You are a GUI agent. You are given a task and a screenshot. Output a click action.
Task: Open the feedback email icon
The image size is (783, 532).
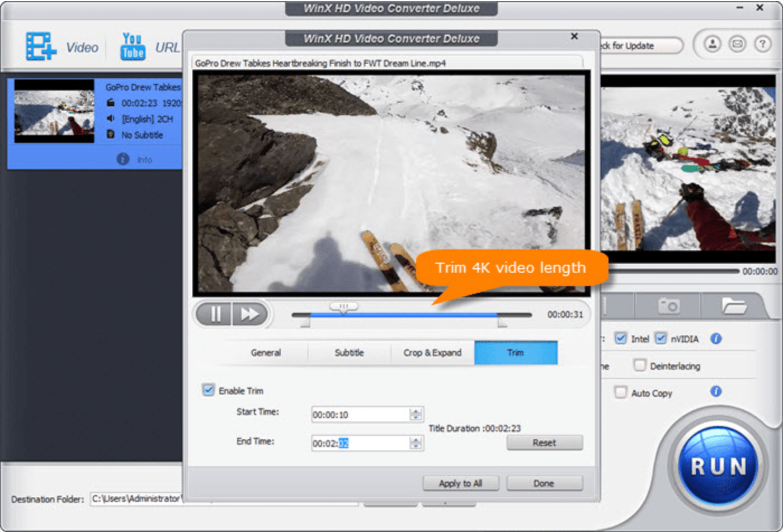[x=737, y=44]
